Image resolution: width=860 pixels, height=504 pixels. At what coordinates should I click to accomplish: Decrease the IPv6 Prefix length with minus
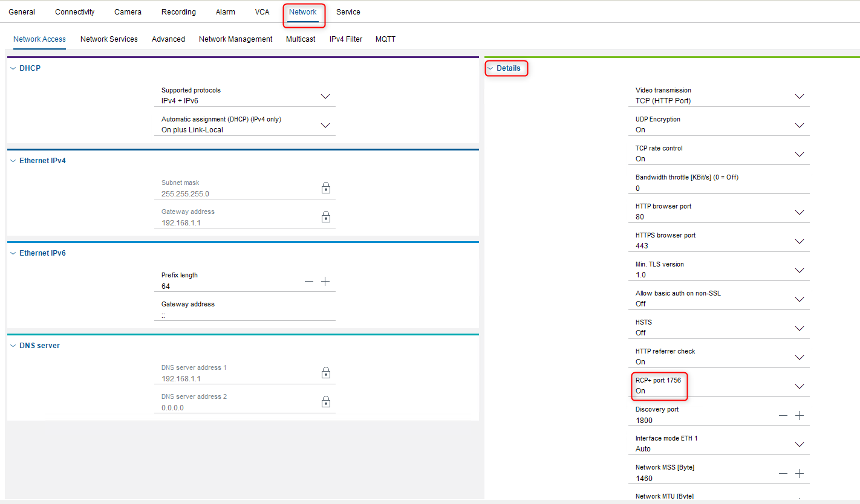click(x=309, y=282)
